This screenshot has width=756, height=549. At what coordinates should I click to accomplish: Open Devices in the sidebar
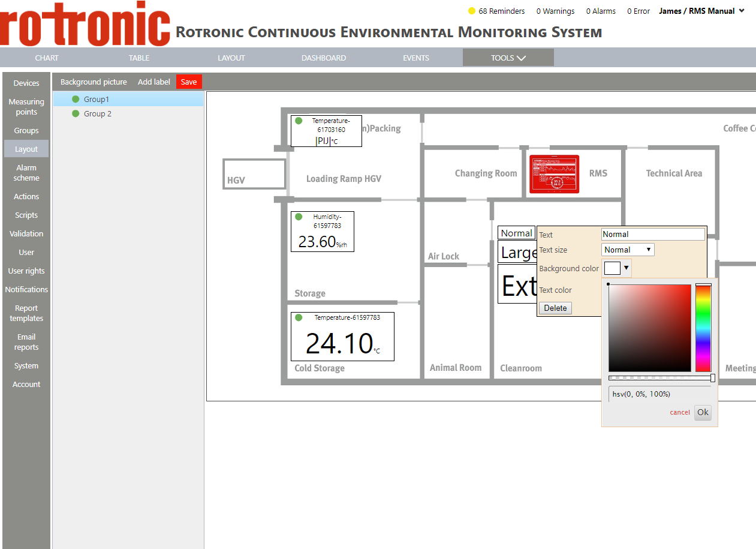[x=26, y=83]
